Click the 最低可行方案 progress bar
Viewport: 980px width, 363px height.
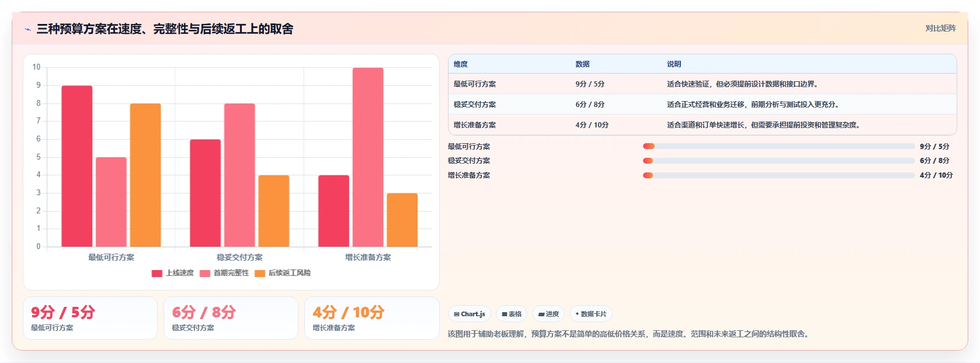tap(779, 146)
